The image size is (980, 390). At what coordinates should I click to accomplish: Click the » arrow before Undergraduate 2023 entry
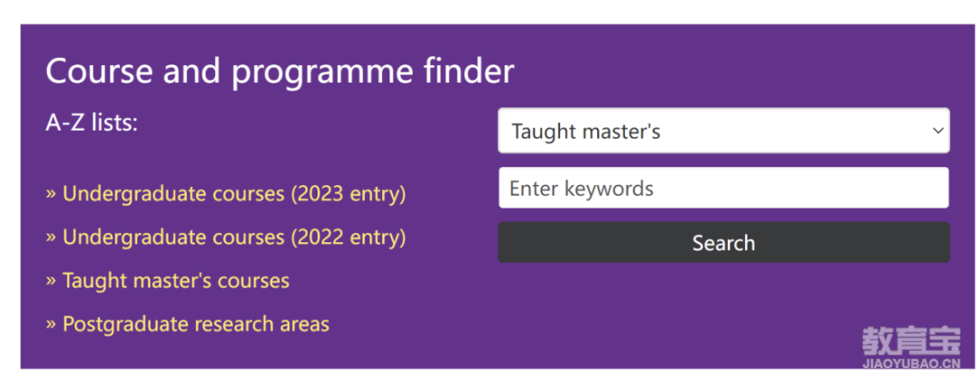pos(51,194)
